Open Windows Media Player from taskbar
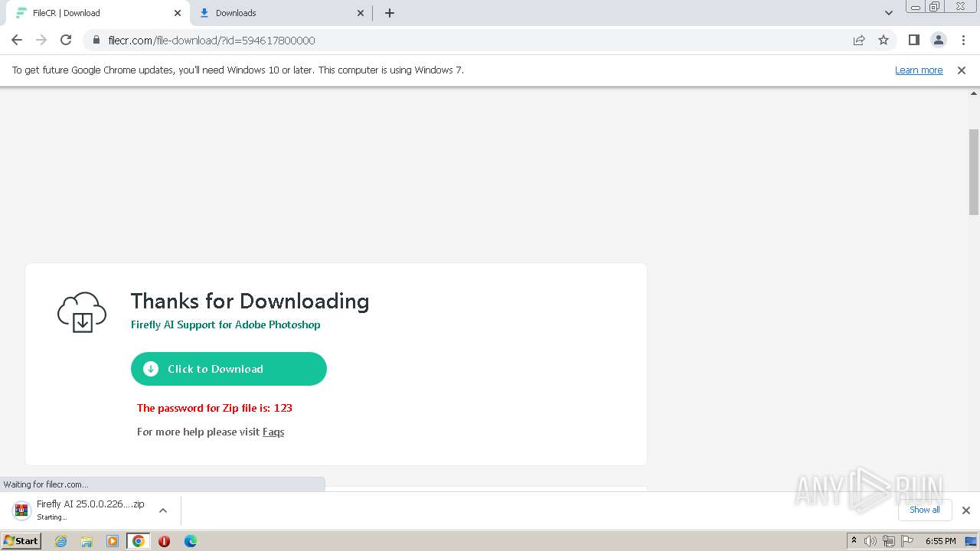The width and height of the screenshot is (980, 551). pos(113,541)
